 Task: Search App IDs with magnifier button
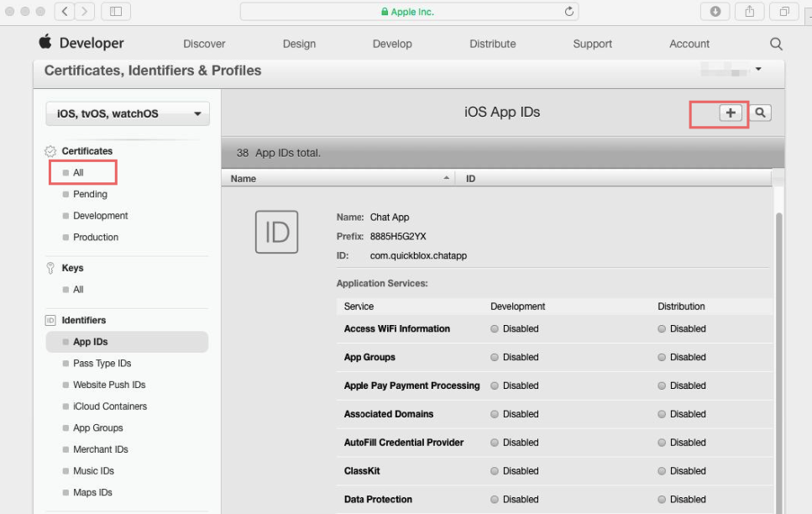760,113
